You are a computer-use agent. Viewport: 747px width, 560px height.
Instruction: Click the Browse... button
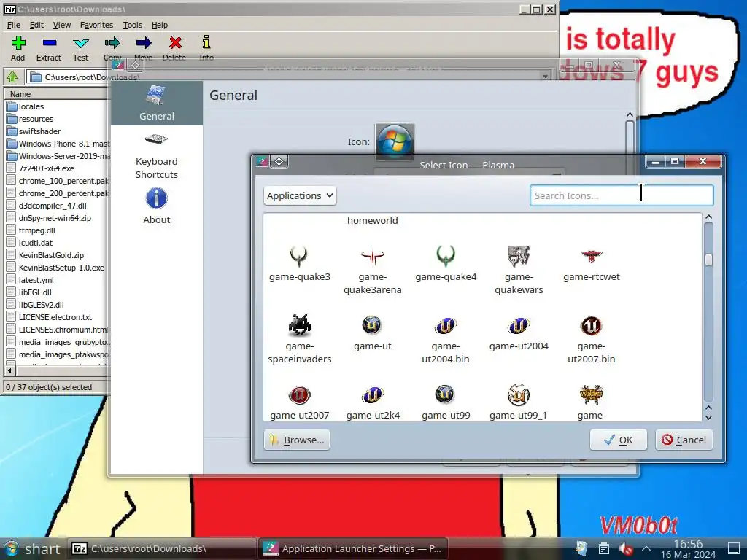[x=297, y=440]
